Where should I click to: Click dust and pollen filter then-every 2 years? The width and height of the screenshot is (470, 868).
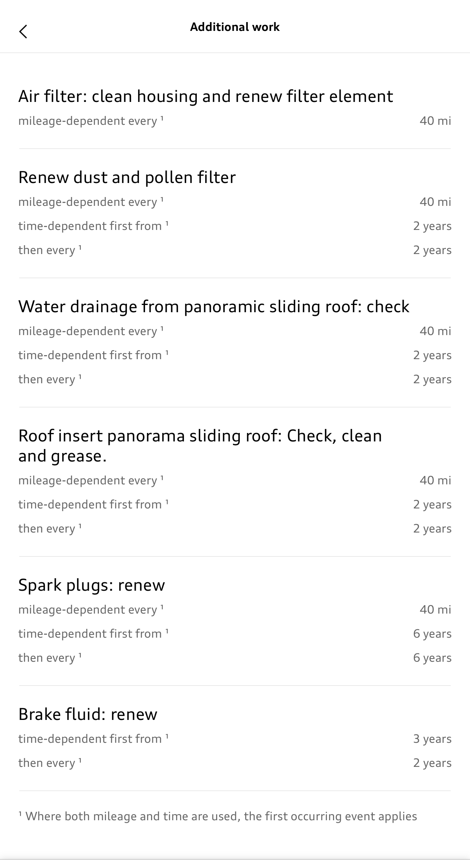[x=432, y=250]
